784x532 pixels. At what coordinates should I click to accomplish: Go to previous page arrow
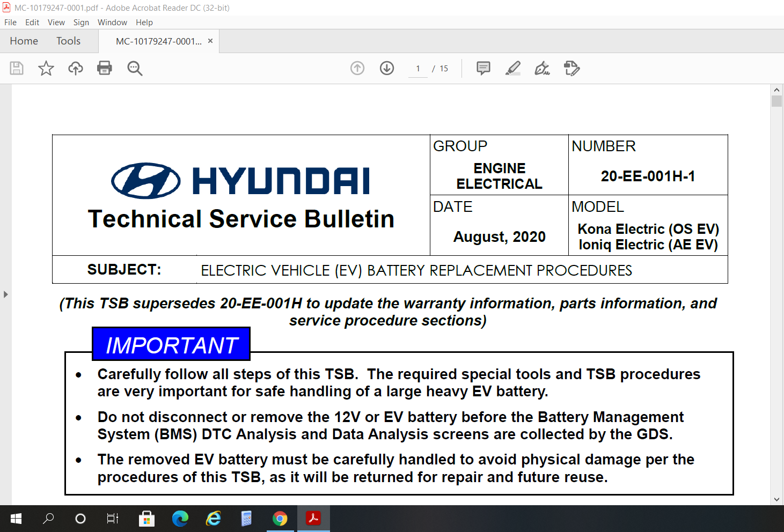click(357, 68)
